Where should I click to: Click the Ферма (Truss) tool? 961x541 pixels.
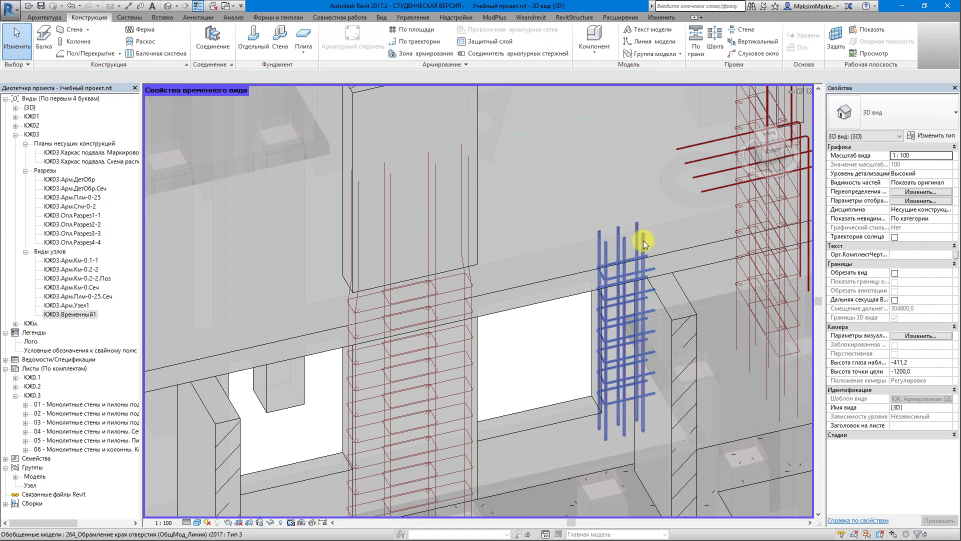tap(138, 29)
